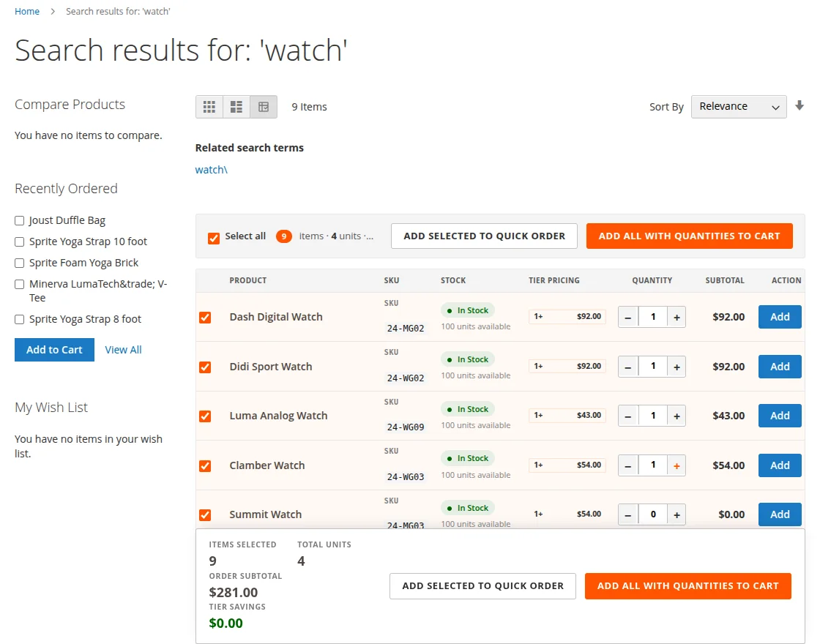Edit quantity field for Dash Digital Watch
The width and height of the screenshot is (820, 644).
click(652, 317)
